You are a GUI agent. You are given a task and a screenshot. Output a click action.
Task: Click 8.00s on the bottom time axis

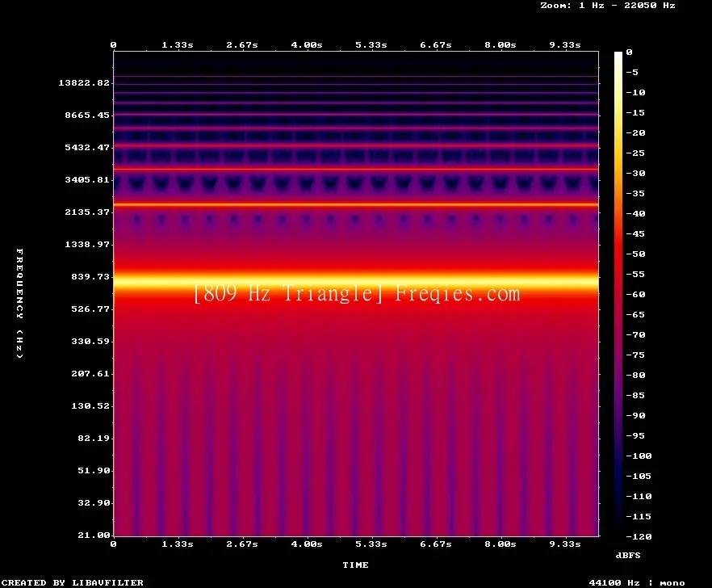click(500, 544)
